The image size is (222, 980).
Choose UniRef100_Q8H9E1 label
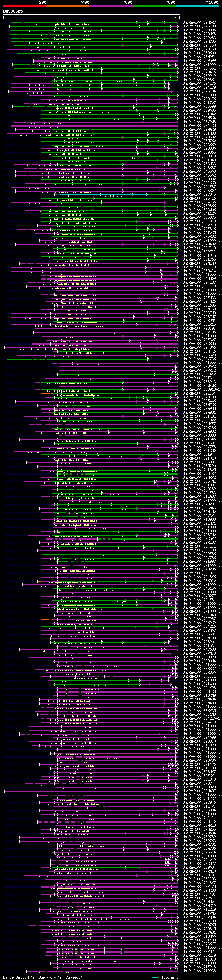(x=199, y=57)
